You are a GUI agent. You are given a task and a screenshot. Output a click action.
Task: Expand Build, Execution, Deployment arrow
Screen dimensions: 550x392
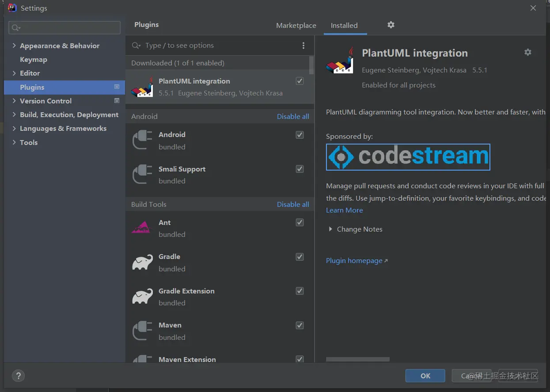[14, 114]
